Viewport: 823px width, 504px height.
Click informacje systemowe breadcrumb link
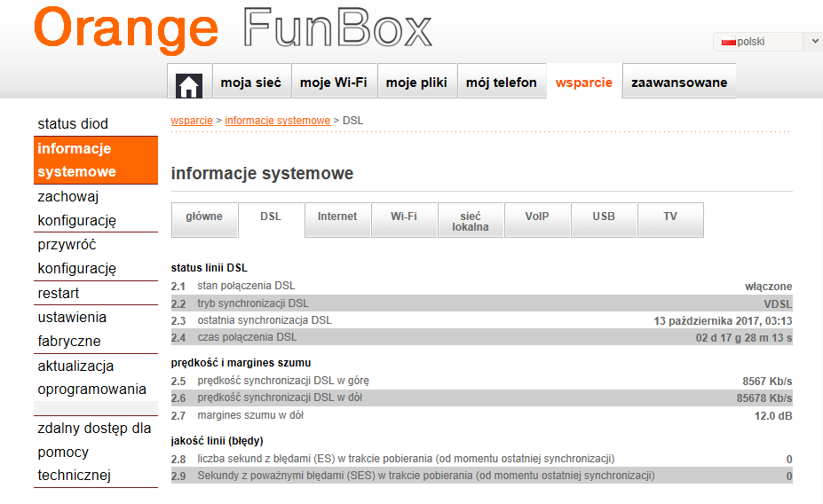pyautogui.click(x=278, y=121)
